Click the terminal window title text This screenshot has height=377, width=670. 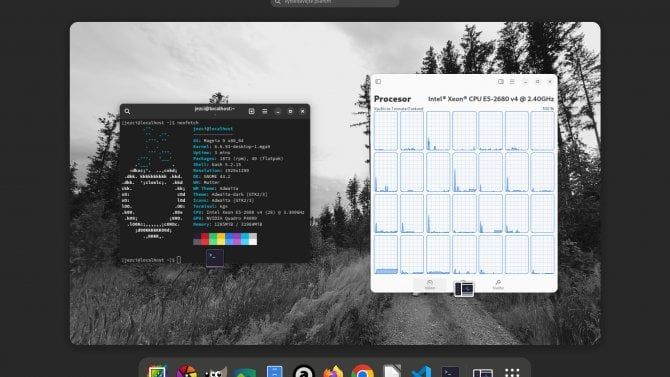tap(215, 109)
